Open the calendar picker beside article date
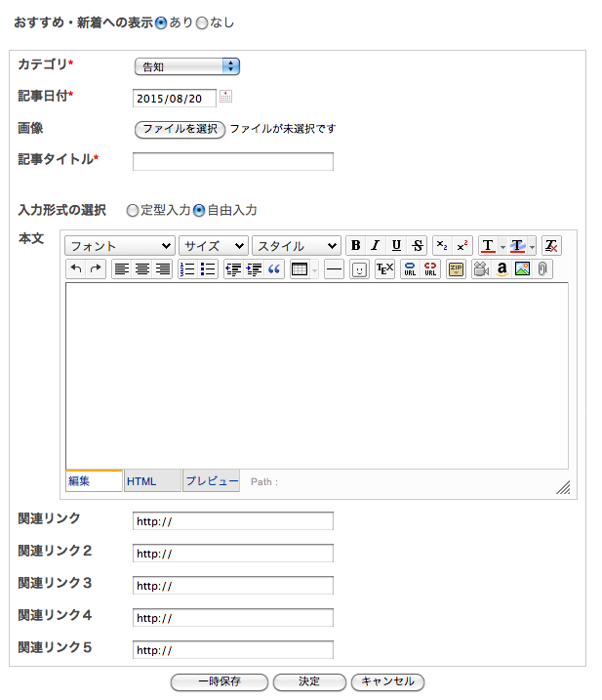Screen dimensions: 602x700 click(x=225, y=97)
